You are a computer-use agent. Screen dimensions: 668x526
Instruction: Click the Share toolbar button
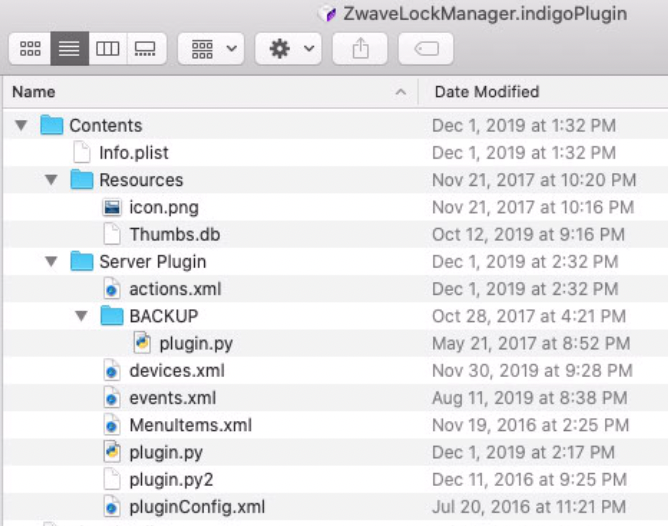pos(360,49)
